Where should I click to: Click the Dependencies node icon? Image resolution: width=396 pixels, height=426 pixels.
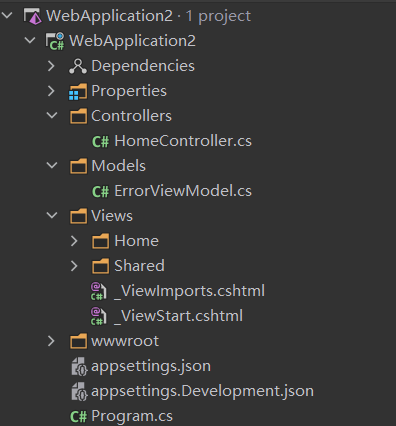(x=78, y=66)
